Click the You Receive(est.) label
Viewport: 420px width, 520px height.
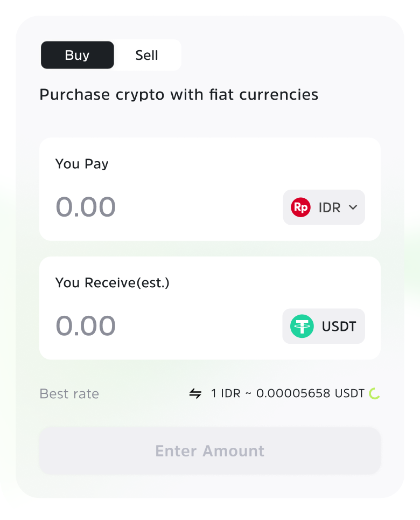(113, 283)
